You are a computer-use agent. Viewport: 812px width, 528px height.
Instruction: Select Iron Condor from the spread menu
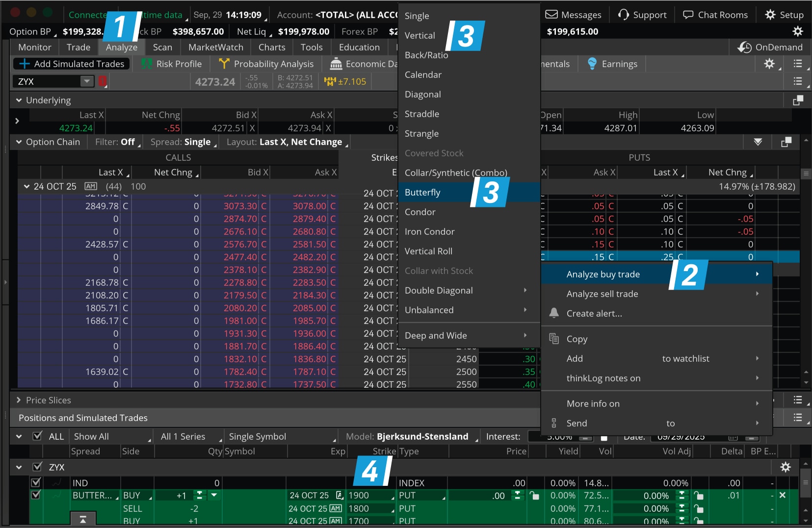tap(430, 231)
